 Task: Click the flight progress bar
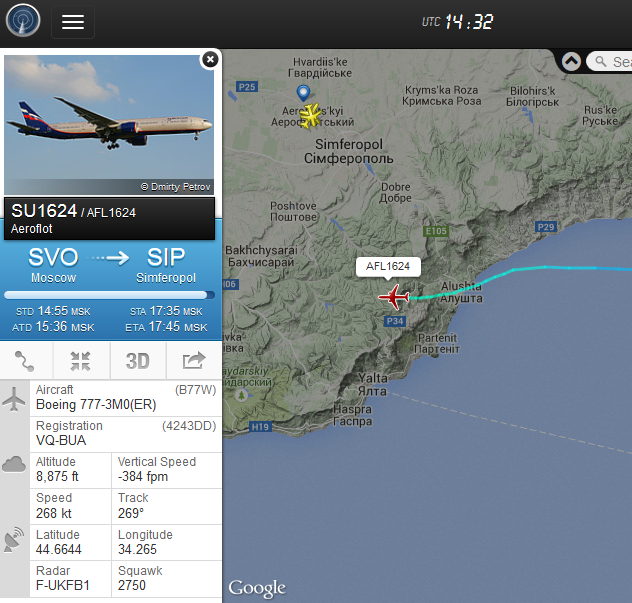coord(109,295)
